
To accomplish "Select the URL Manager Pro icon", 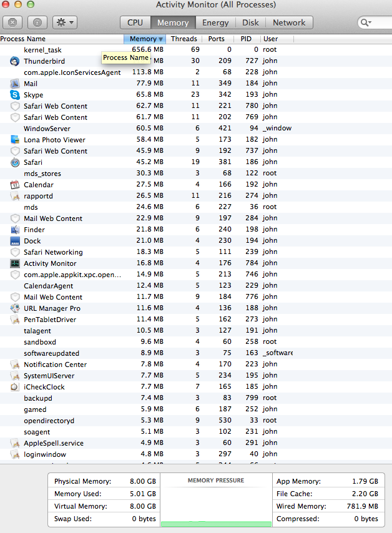I will coord(14,308).
